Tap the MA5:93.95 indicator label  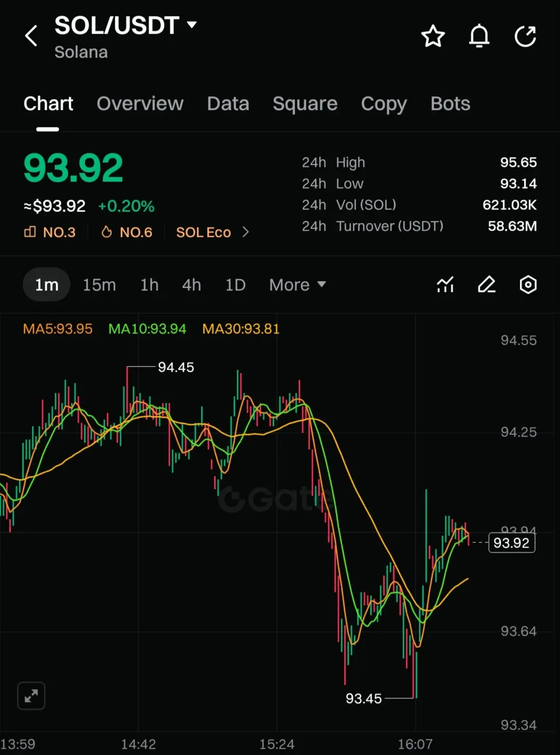click(58, 329)
